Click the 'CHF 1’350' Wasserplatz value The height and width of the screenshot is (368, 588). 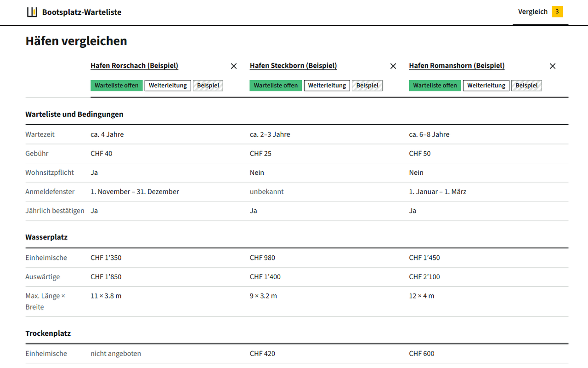pyautogui.click(x=106, y=258)
